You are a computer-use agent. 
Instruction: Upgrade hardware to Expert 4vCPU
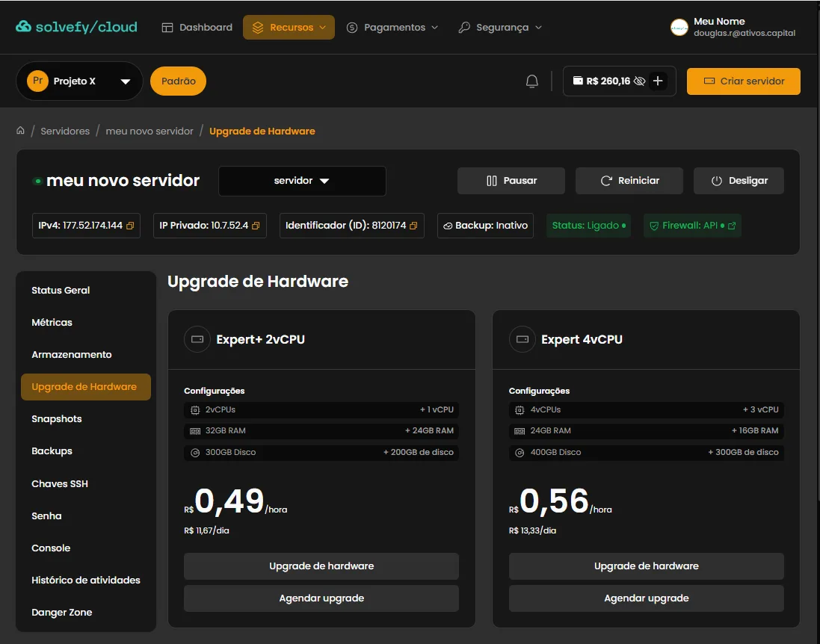647,566
